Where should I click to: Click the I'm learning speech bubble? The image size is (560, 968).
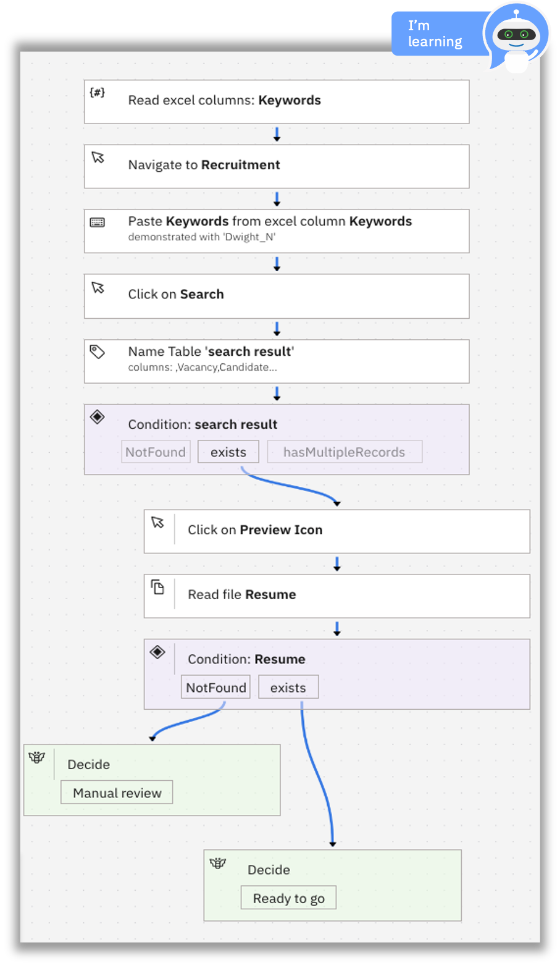436,34
